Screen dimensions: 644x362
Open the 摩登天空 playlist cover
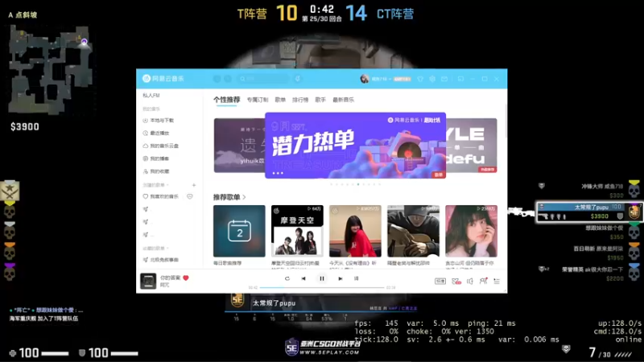point(297,231)
